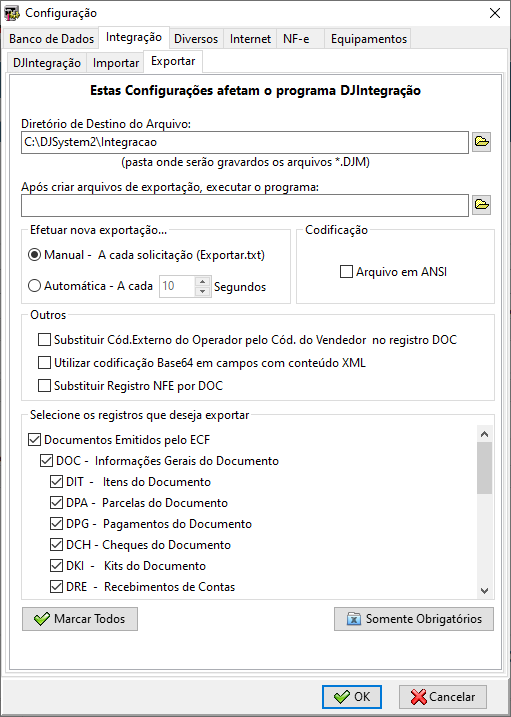Uncheck DPG Pagamentos do Documento
The height and width of the screenshot is (717, 511).
(x=56, y=524)
